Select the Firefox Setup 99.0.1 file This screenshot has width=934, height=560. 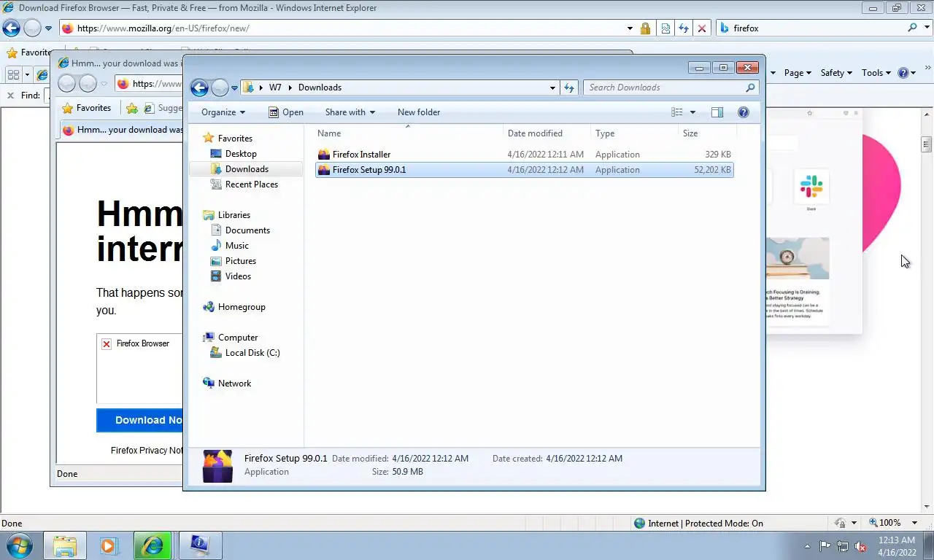click(524, 170)
